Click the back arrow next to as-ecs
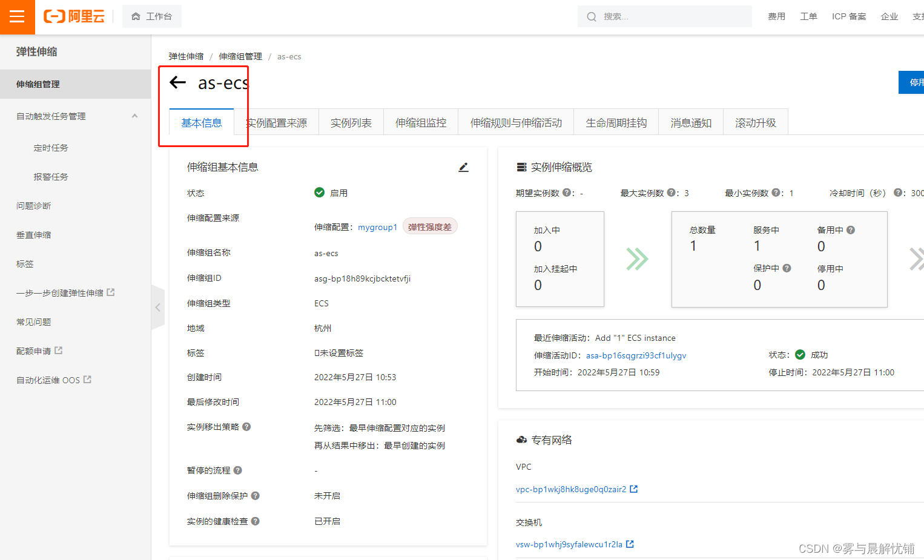The image size is (924, 560). click(x=177, y=82)
